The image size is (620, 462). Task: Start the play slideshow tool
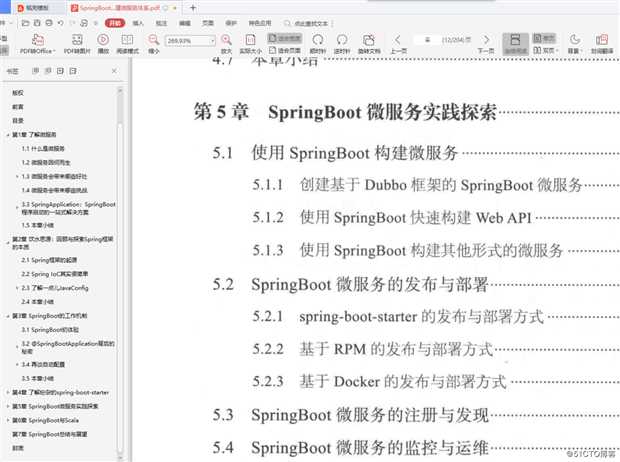[103, 44]
